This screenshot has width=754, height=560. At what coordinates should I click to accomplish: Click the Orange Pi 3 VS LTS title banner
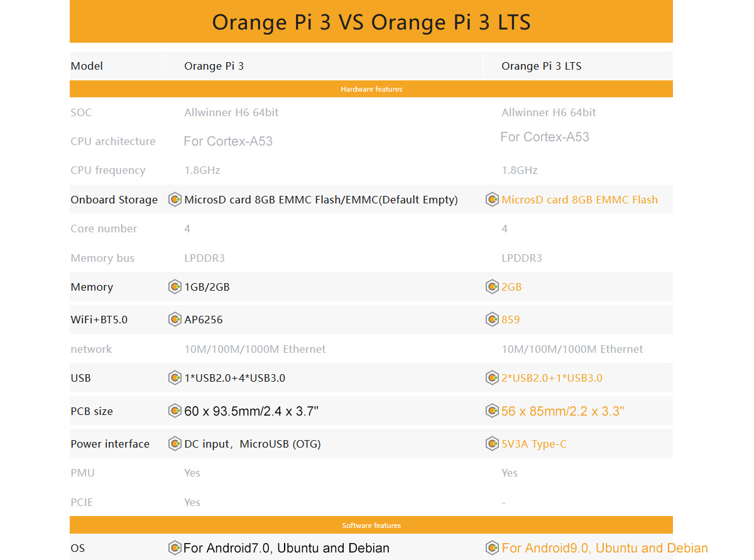tap(371, 22)
